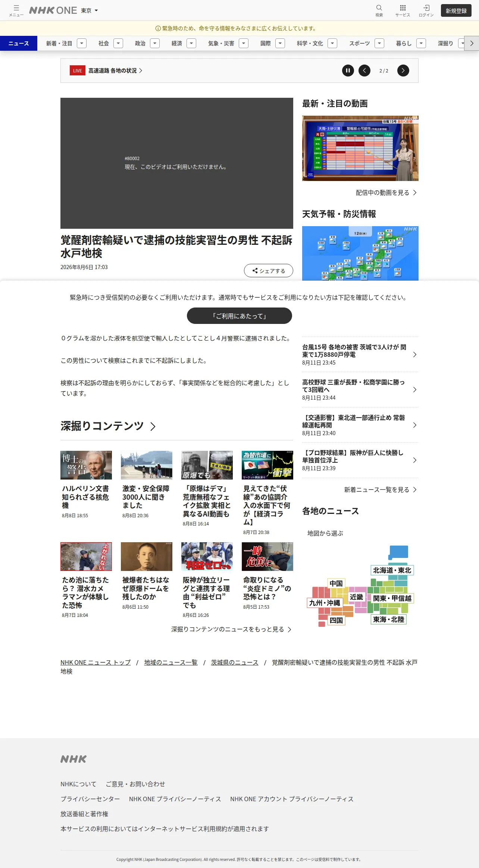Open the weather disaster video thumbnail
The image size is (479, 868).
(x=360, y=148)
